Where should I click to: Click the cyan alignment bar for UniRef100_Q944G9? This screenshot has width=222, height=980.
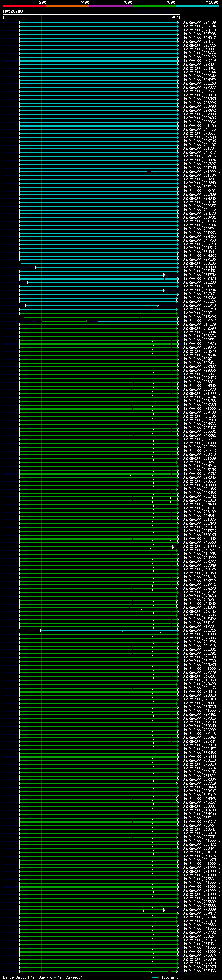point(99,23)
